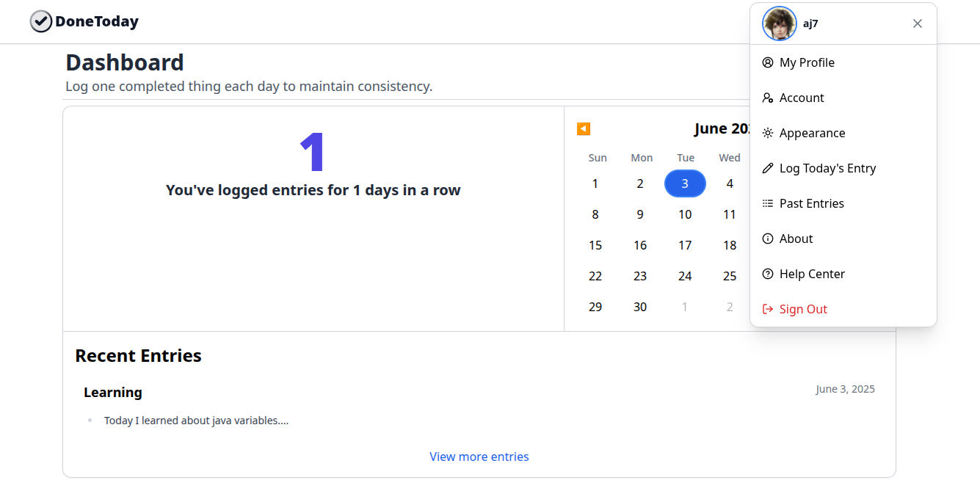Open the My Profile menu item
The image size is (980, 491).
(807, 62)
